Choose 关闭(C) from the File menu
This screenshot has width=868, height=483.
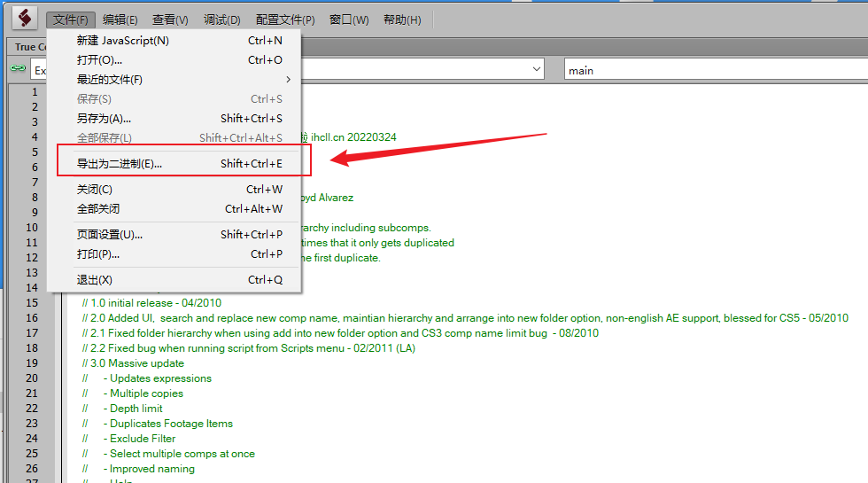tap(95, 190)
